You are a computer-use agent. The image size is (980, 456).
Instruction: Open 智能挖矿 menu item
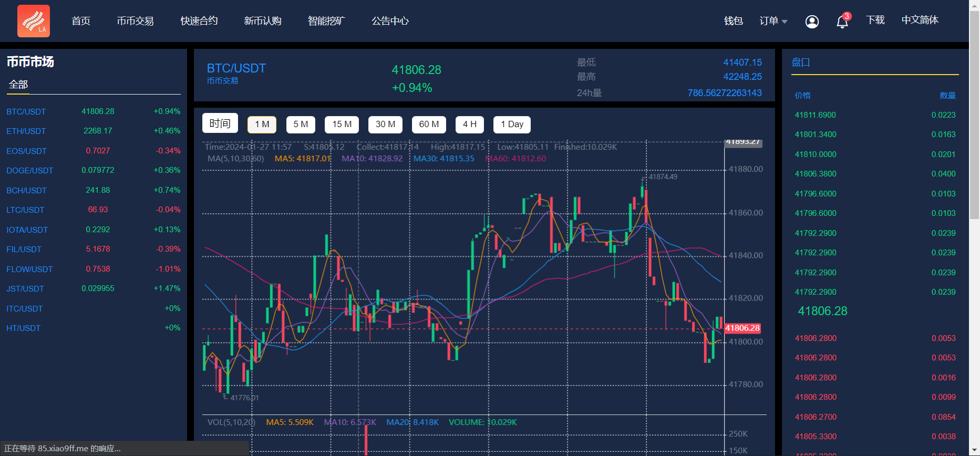326,21
